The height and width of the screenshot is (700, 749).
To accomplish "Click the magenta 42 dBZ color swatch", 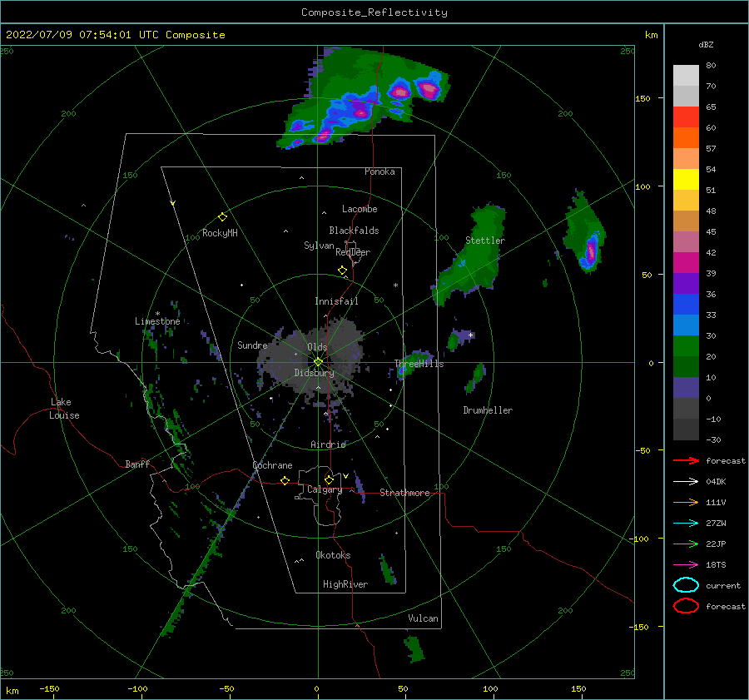I will point(686,262).
